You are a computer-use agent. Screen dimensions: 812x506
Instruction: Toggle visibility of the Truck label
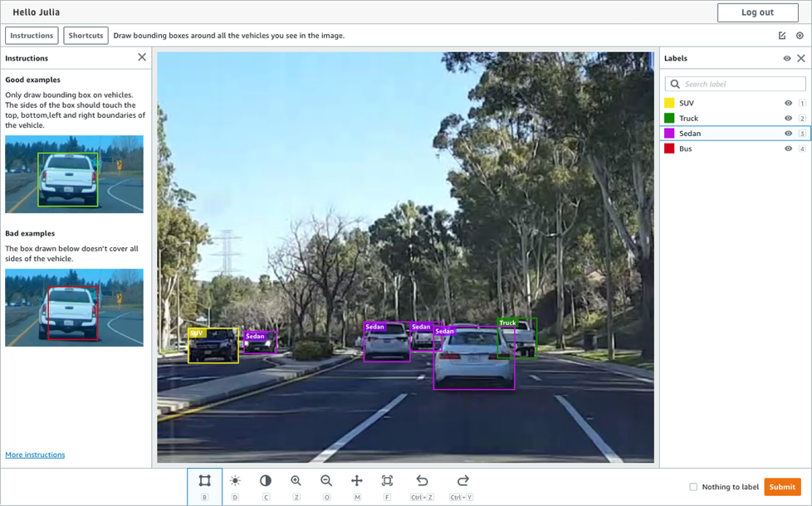[x=788, y=118]
